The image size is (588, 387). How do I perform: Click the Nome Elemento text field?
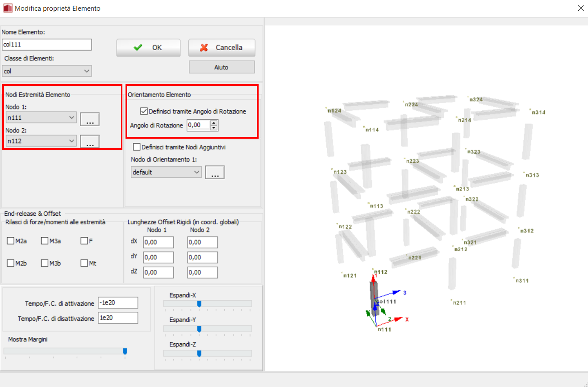point(47,45)
